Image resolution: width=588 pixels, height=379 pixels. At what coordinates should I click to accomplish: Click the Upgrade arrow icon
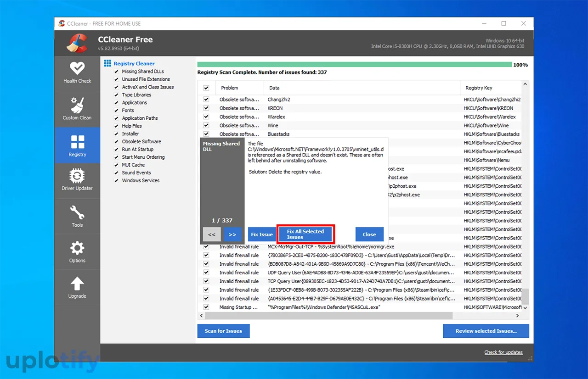point(77,284)
